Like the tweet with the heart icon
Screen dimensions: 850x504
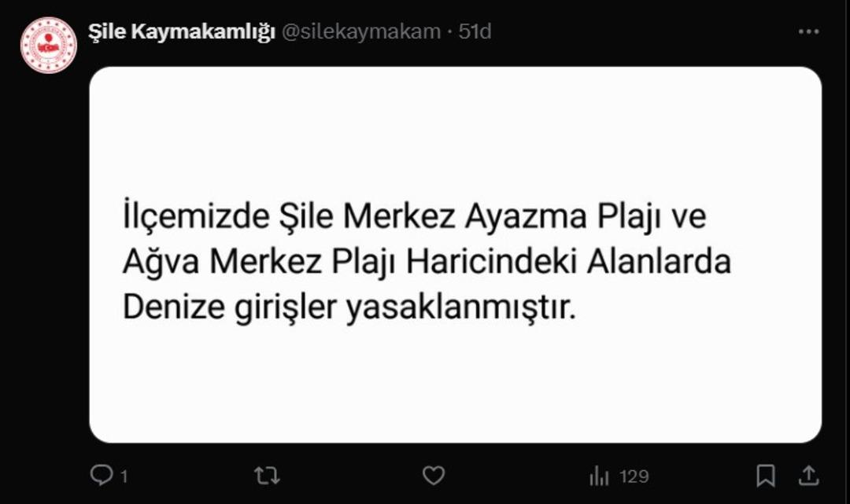pos(433,476)
